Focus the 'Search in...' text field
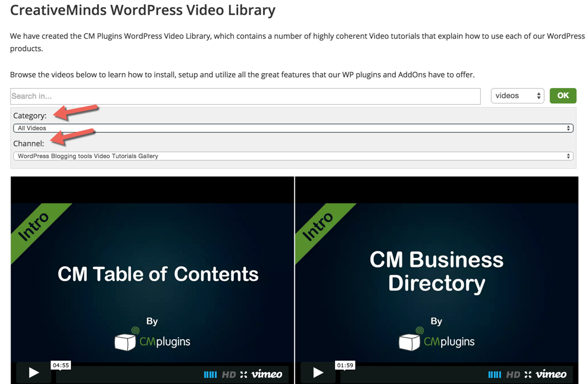The height and width of the screenshot is (384, 588). tap(245, 96)
